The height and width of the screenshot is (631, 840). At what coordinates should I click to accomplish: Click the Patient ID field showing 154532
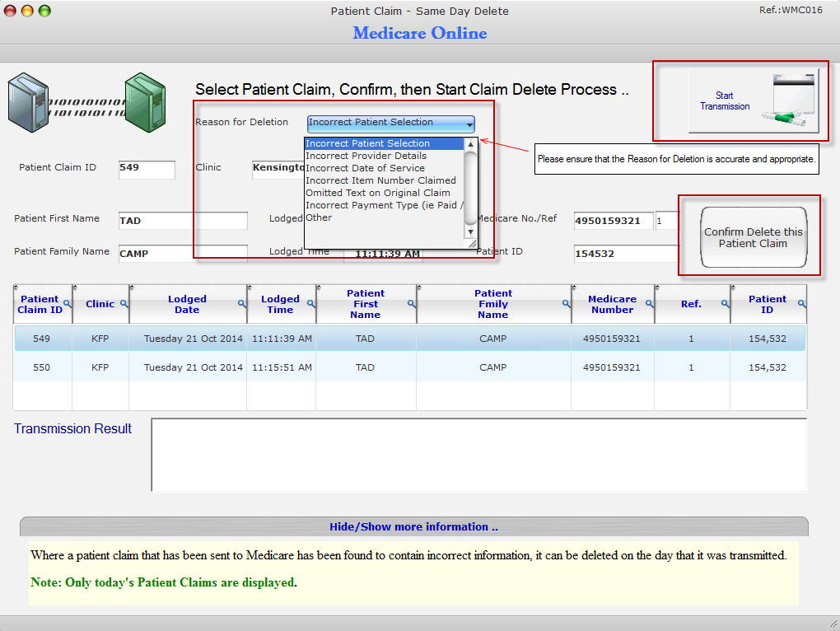[x=626, y=254]
